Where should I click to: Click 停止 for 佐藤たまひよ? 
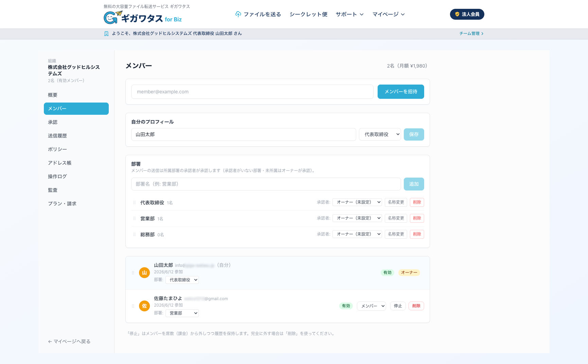(398, 306)
